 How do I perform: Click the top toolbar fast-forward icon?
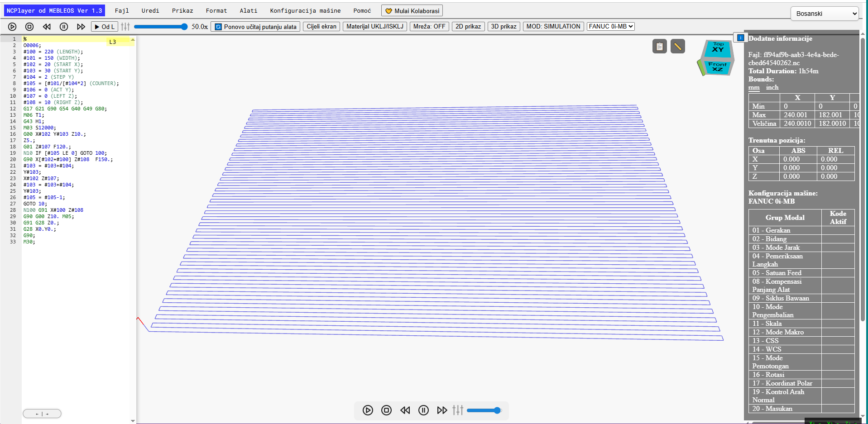pyautogui.click(x=81, y=27)
